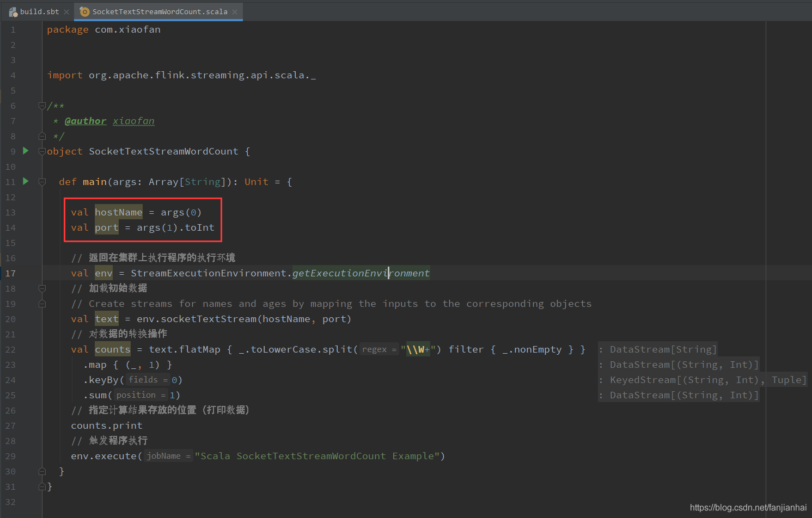Click xiaofan author name in comment
This screenshot has height=518, width=812.
pos(134,121)
